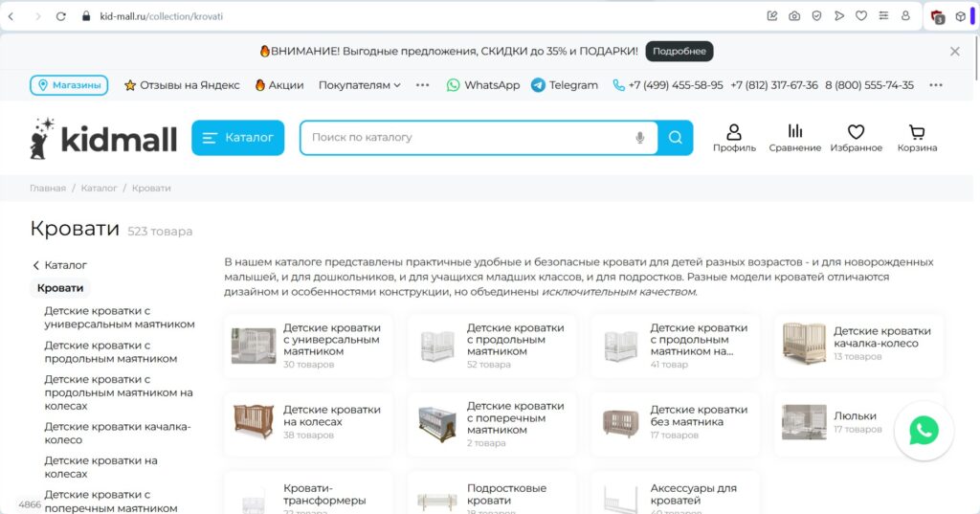Expand the Покупателям dropdown menu
The width and height of the screenshot is (980, 514).
pos(360,85)
